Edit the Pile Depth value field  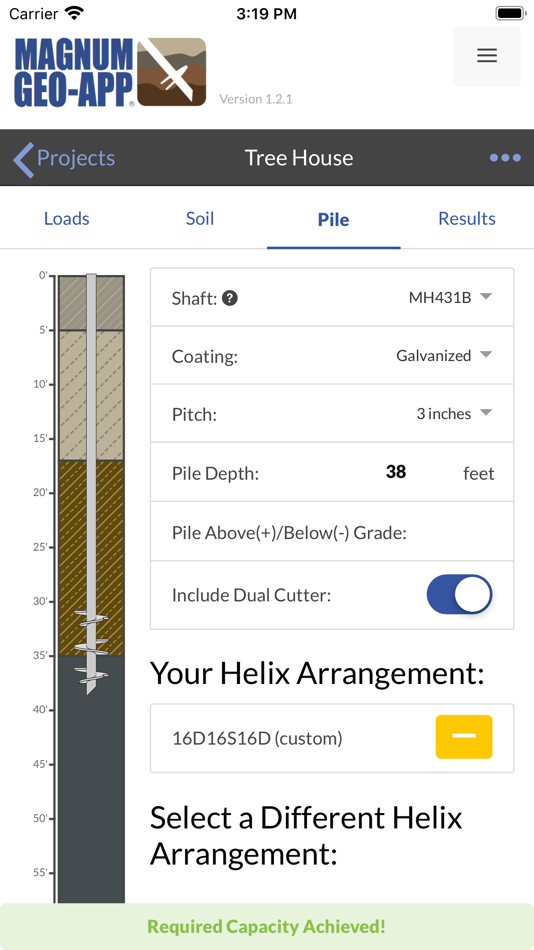(x=396, y=472)
